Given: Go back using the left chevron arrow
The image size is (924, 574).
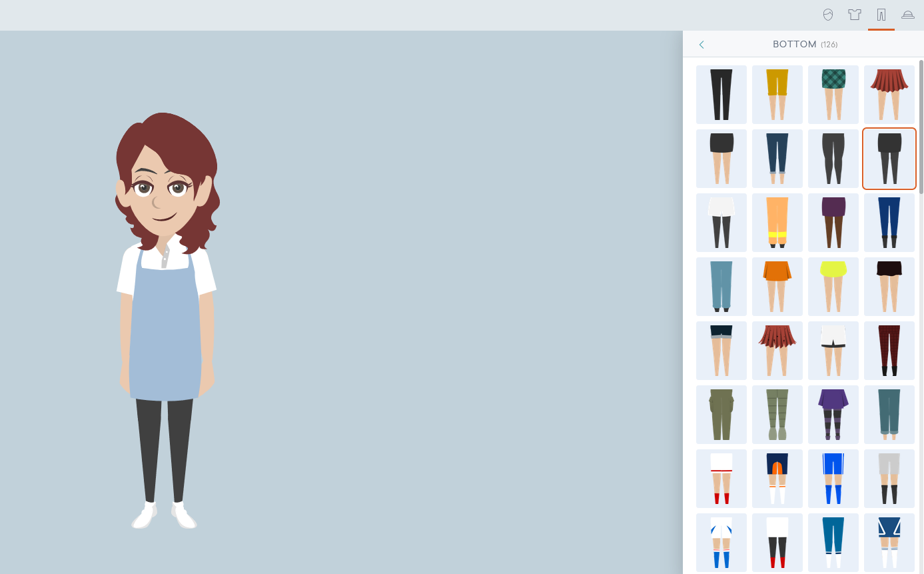Looking at the screenshot, I should click(701, 45).
